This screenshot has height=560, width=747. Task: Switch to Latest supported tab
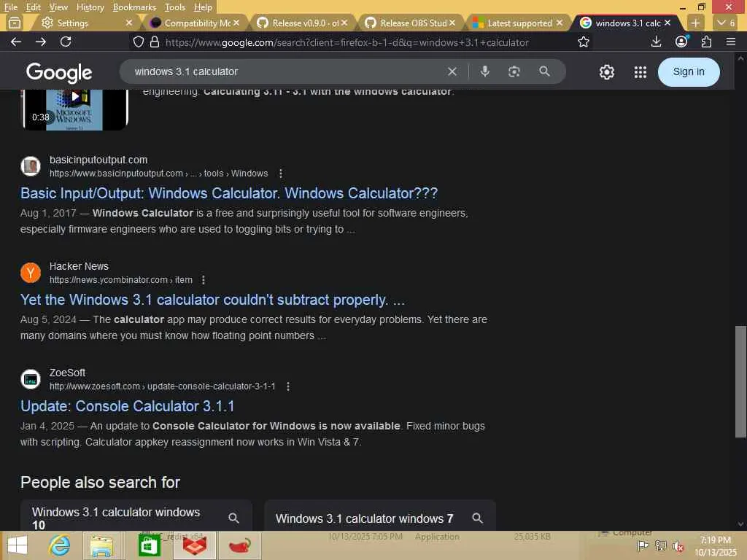pos(519,23)
